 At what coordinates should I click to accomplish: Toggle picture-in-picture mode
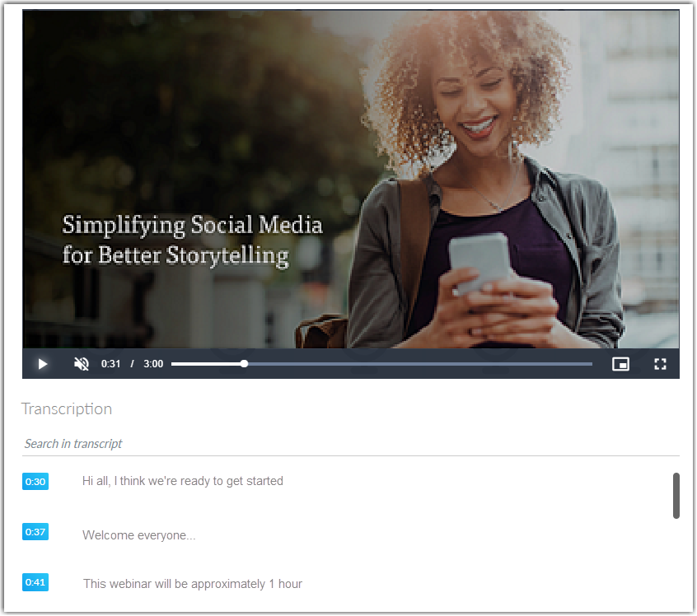(x=620, y=364)
